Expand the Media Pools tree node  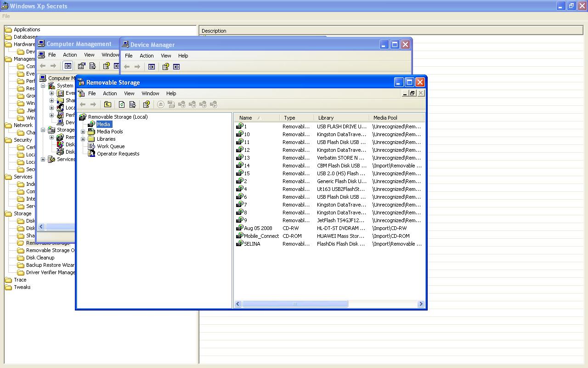click(x=83, y=132)
